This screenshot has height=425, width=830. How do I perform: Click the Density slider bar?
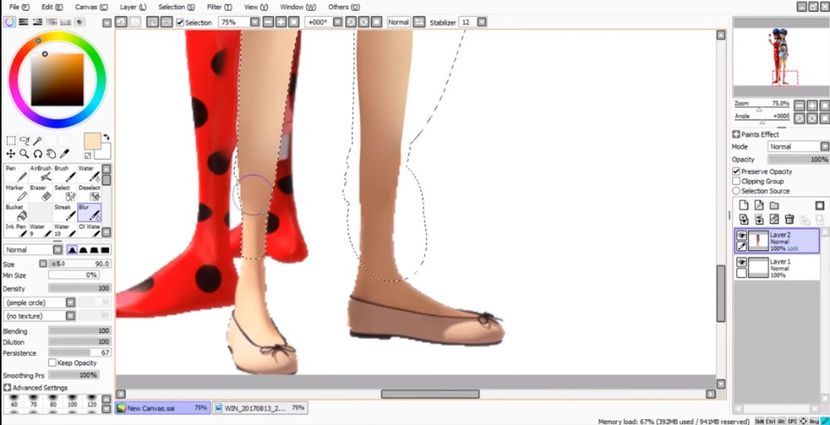[78, 288]
